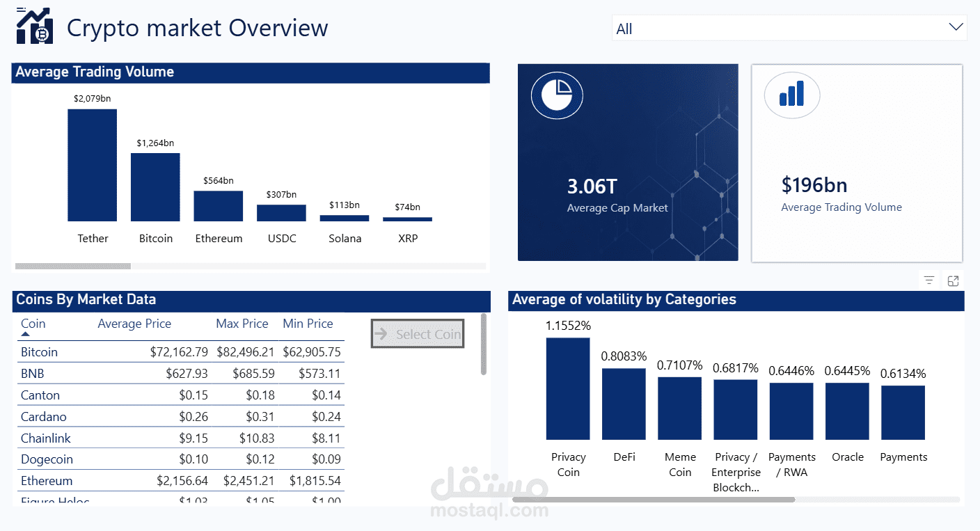Image resolution: width=980 pixels, height=531 pixels.
Task: Select the Cardano table row
Action: pyautogui.click(x=181, y=417)
